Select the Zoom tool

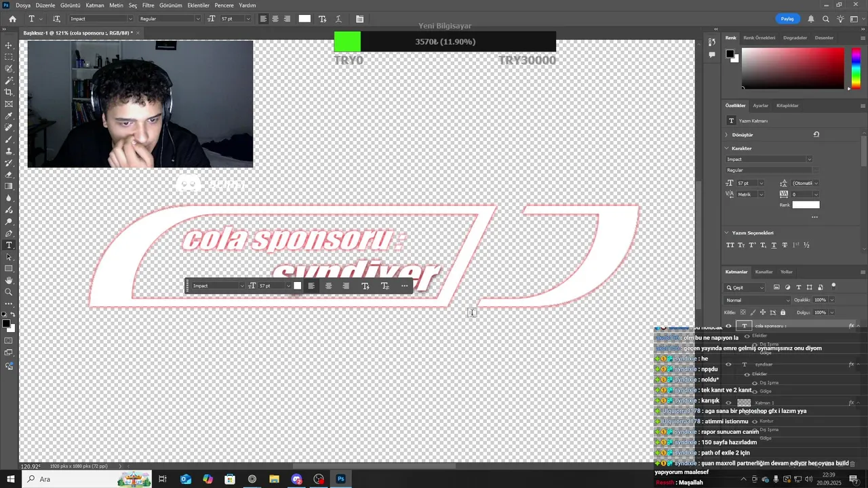click(x=9, y=292)
